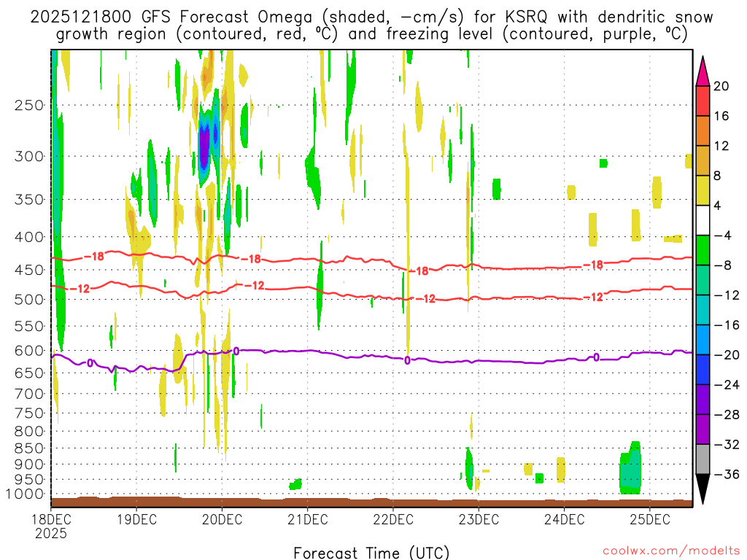Click the 24DEC time axis label
This screenshot has width=747, height=560.
[564, 519]
